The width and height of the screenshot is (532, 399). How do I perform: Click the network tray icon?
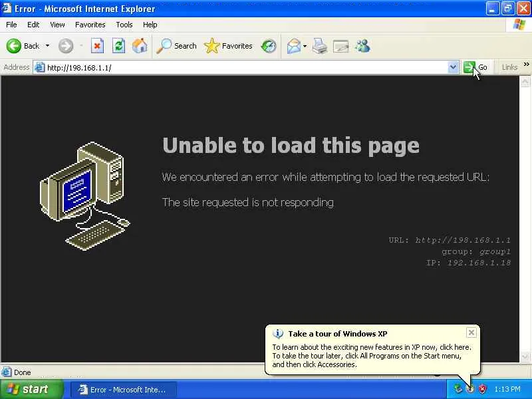point(458,389)
